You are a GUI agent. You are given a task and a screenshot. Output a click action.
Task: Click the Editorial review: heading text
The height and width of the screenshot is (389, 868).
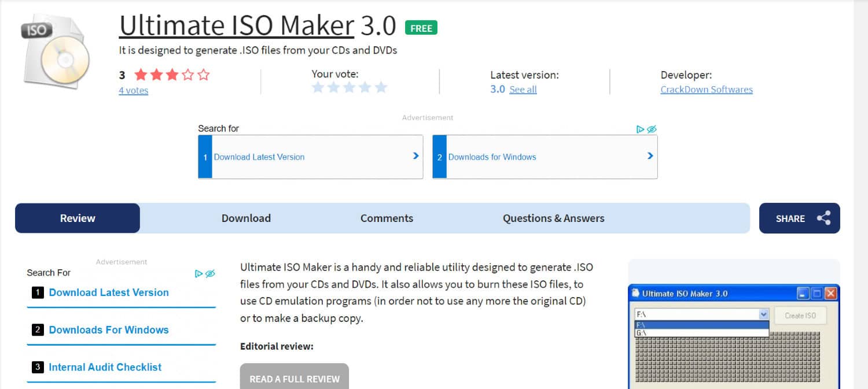(x=277, y=346)
